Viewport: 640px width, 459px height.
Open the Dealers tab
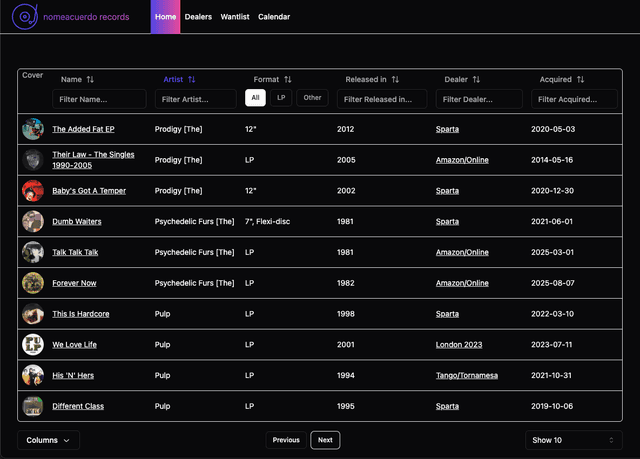pyautogui.click(x=198, y=17)
